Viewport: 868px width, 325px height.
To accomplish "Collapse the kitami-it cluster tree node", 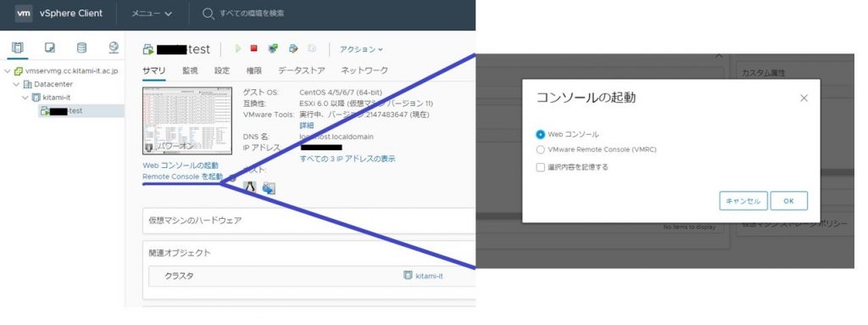I will tap(25, 98).
